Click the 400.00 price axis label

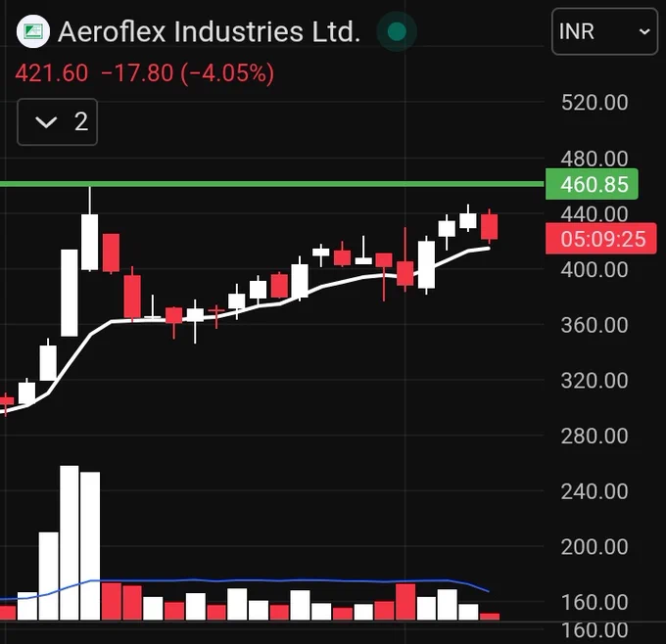(595, 269)
